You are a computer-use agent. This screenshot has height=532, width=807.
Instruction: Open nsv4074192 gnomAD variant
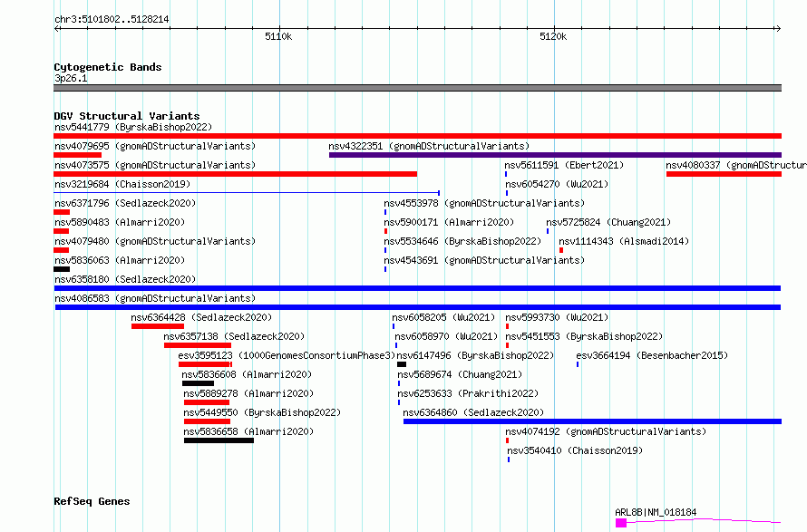pyautogui.click(x=606, y=431)
